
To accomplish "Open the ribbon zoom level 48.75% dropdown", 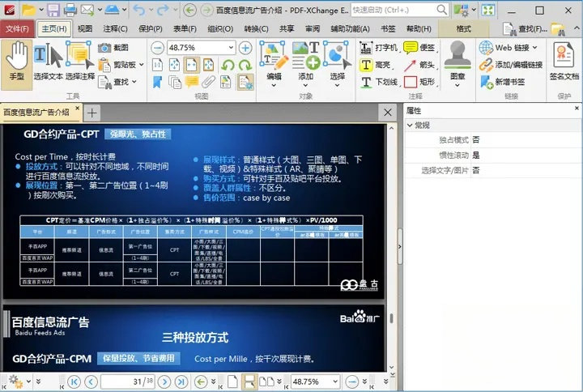I will click(231, 48).
